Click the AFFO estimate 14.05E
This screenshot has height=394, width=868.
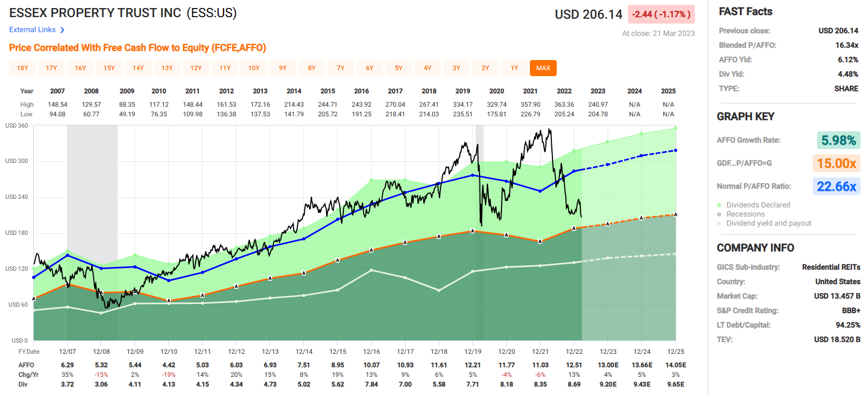(x=676, y=365)
